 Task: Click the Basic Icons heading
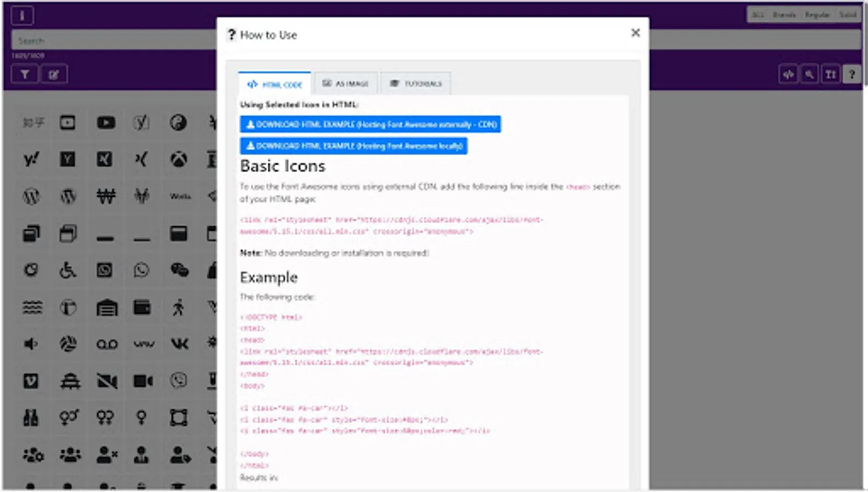[282, 166]
